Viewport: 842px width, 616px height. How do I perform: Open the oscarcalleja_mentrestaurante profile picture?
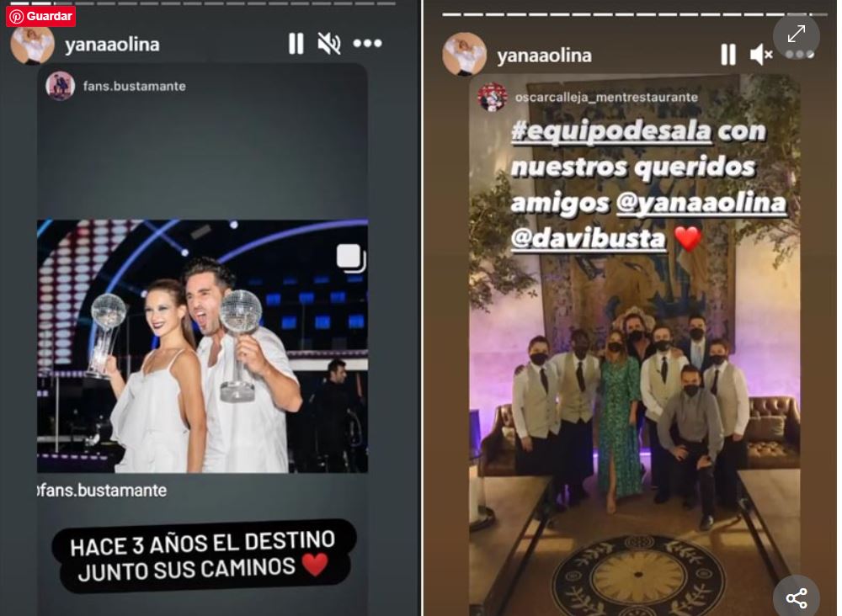click(x=493, y=97)
